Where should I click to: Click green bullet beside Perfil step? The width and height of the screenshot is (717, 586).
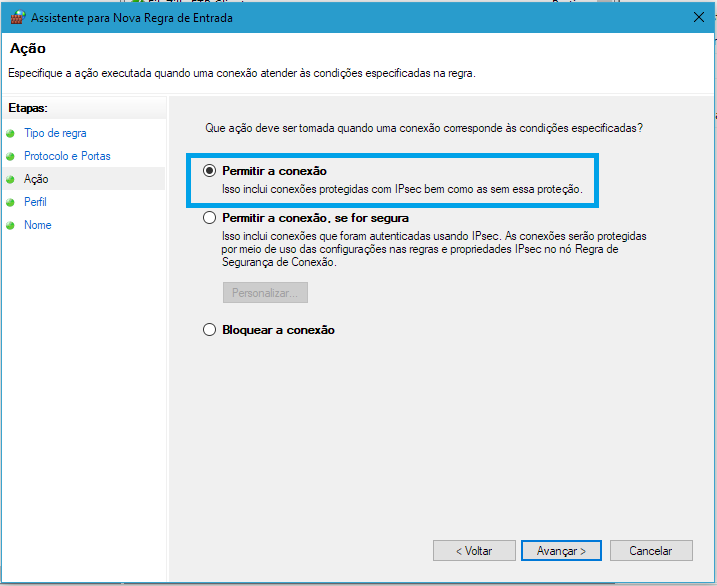11,202
